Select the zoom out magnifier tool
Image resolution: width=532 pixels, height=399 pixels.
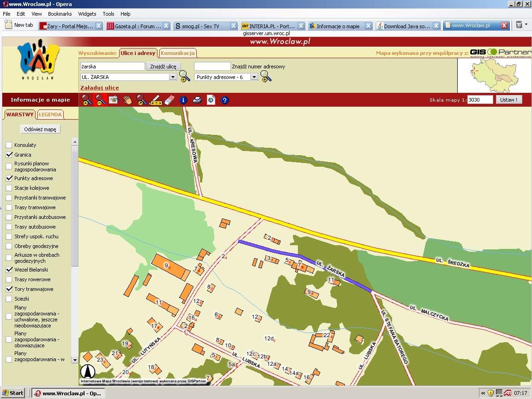pyautogui.click(x=100, y=99)
